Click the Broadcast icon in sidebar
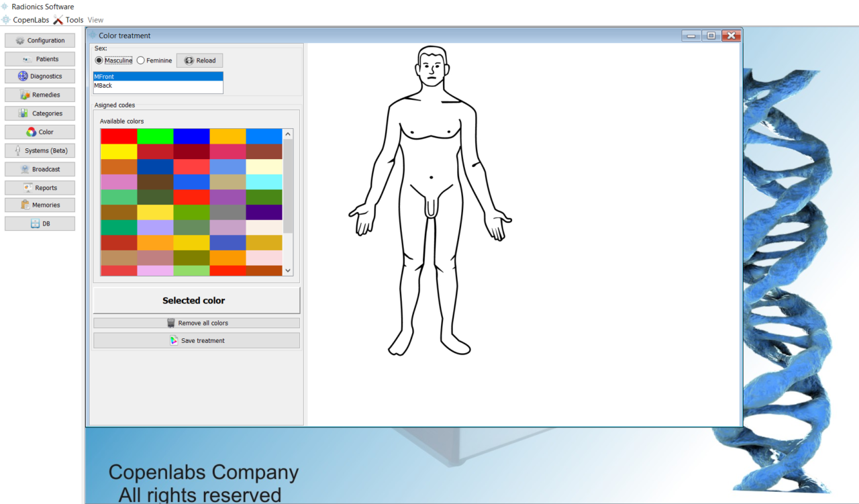Image resolution: width=859 pixels, height=504 pixels. point(25,169)
